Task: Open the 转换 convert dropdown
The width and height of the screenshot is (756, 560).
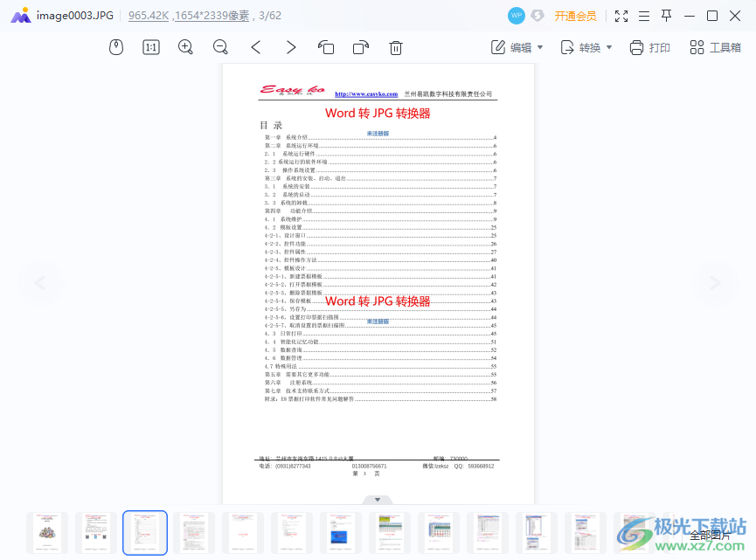Action: pyautogui.click(x=585, y=47)
